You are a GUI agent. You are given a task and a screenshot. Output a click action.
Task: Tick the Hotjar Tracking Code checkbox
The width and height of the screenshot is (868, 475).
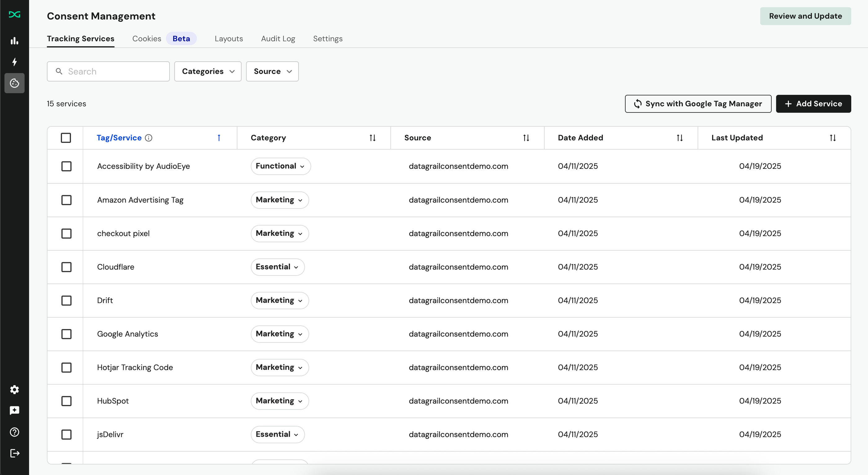click(66, 367)
